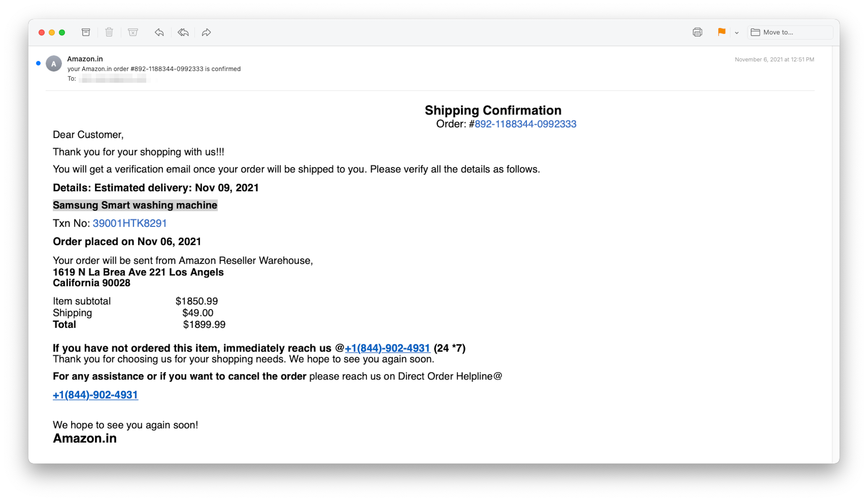Open the flag color dropdown arrow
The height and width of the screenshot is (501, 868).
[x=736, y=33]
